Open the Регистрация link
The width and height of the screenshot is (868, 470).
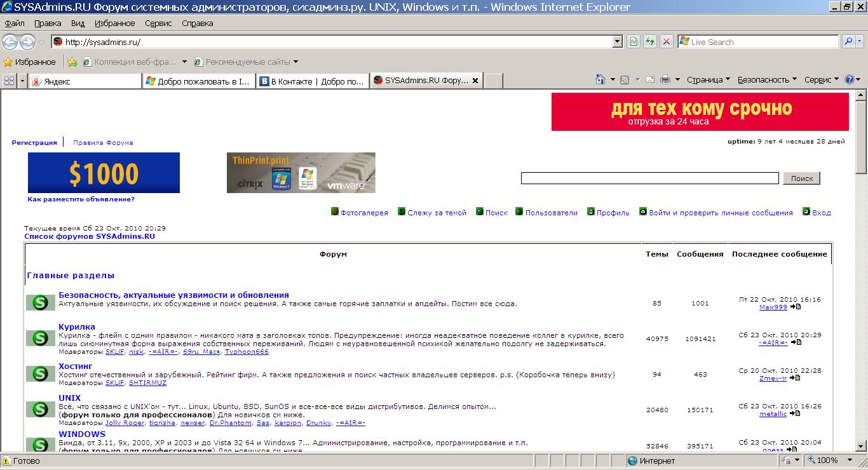coord(34,142)
